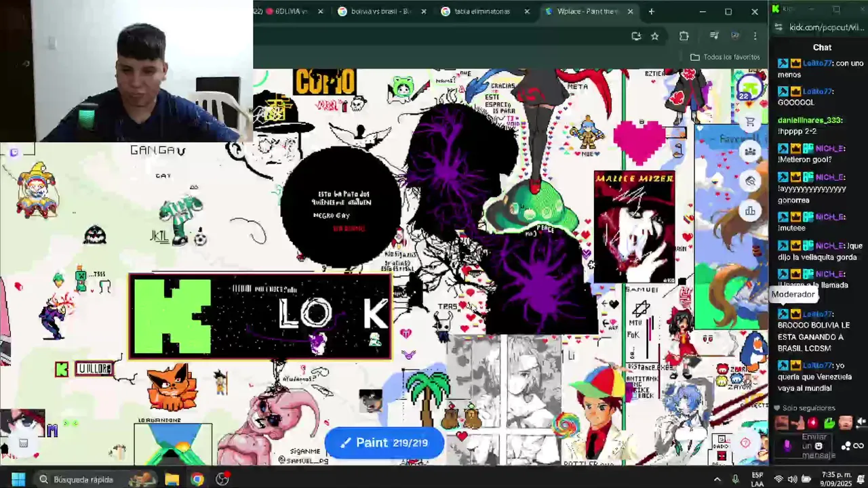Click Laiito77 on the GOOOOOL message
The image size is (868, 488).
(x=818, y=91)
